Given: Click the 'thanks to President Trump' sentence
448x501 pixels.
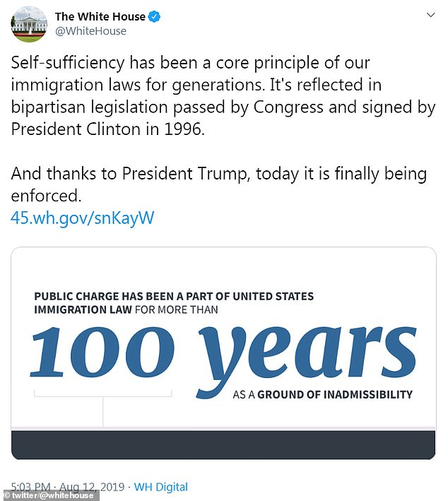Looking at the screenshot, I should (219, 174).
